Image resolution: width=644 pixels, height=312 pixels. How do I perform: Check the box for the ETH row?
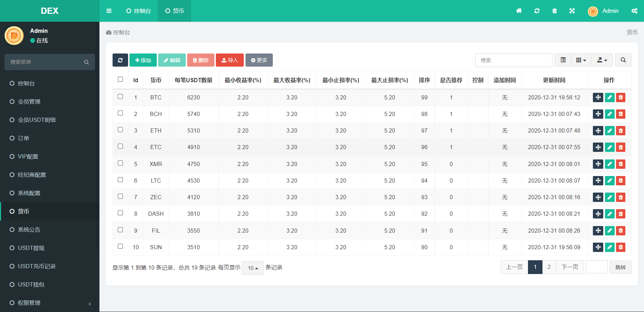click(120, 130)
